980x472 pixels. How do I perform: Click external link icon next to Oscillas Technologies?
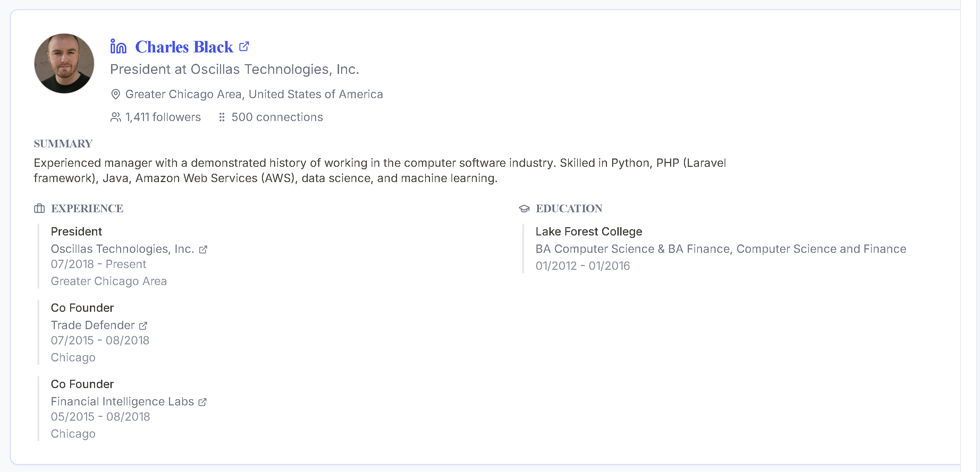tap(203, 249)
